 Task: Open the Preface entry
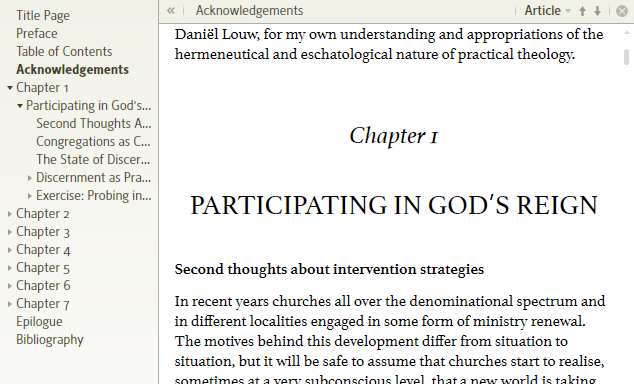pos(37,34)
